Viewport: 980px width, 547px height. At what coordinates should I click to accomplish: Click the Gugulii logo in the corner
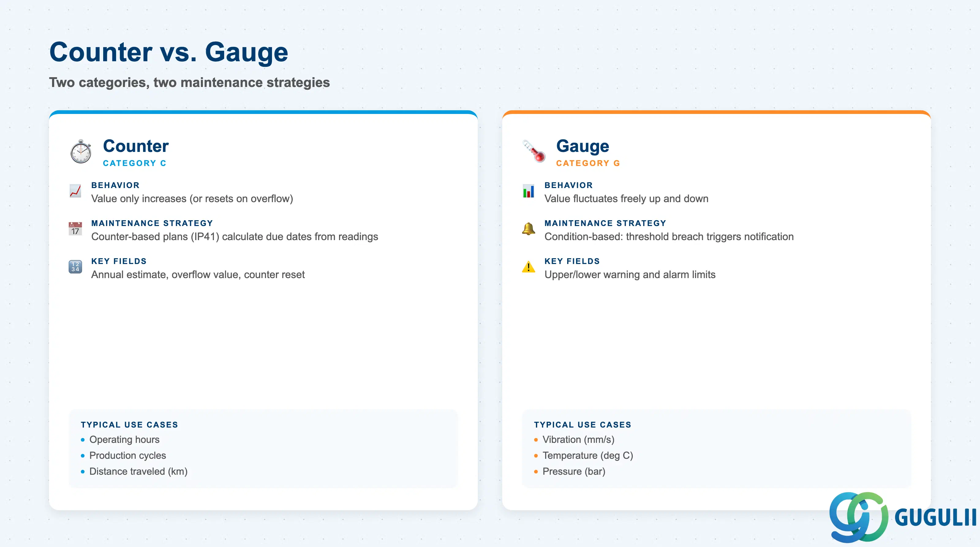(903, 517)
